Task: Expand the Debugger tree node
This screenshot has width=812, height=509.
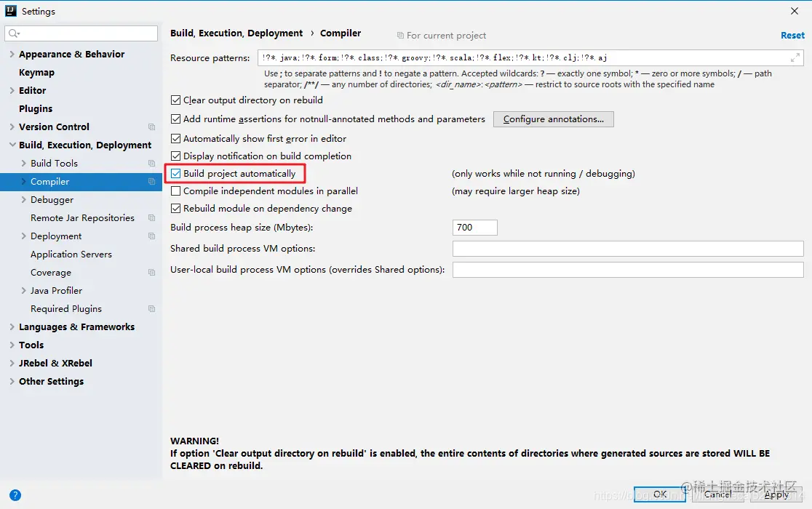Action: pos(23,200)
